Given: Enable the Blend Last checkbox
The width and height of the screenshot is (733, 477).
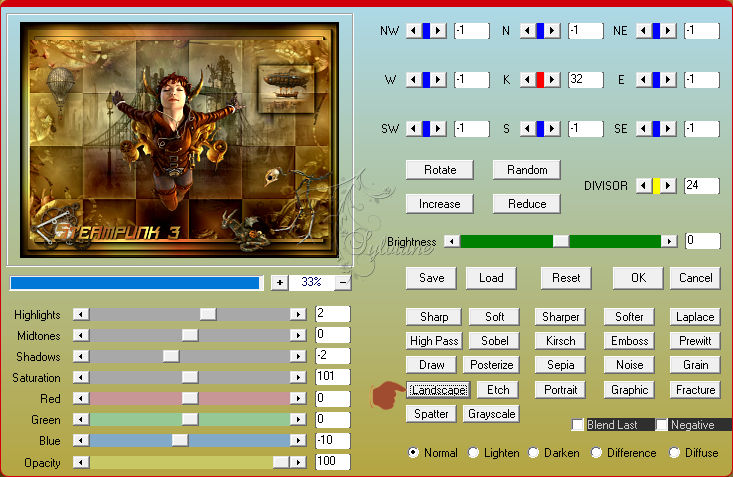Looking at the screenshot, I should point(578,425).
